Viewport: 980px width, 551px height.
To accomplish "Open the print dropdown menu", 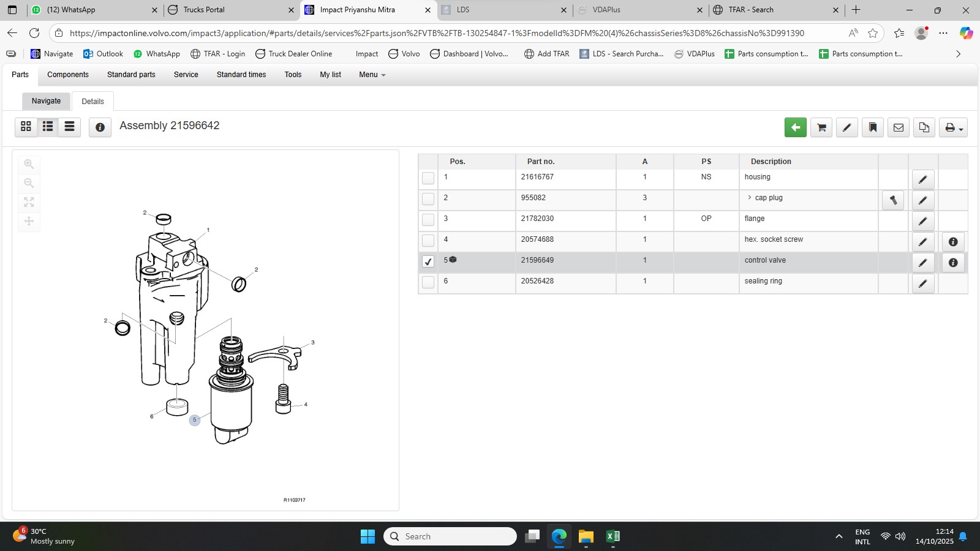I will [953, 127].
